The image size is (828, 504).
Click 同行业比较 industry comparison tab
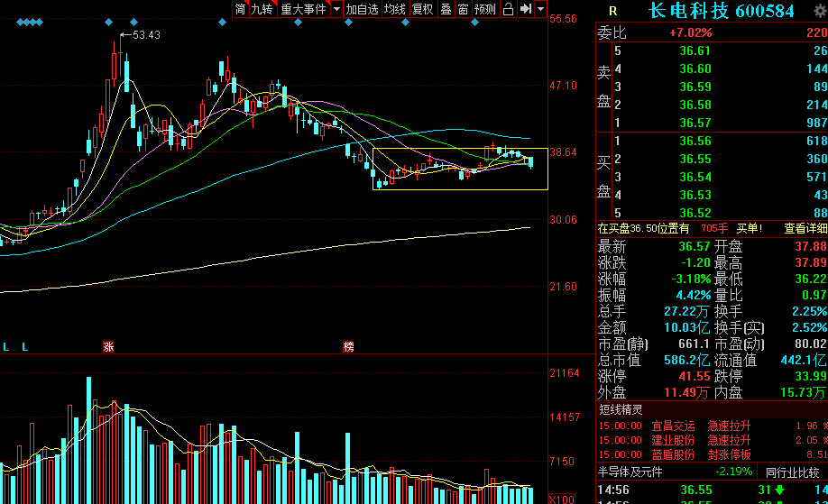[x=792, y=472]
